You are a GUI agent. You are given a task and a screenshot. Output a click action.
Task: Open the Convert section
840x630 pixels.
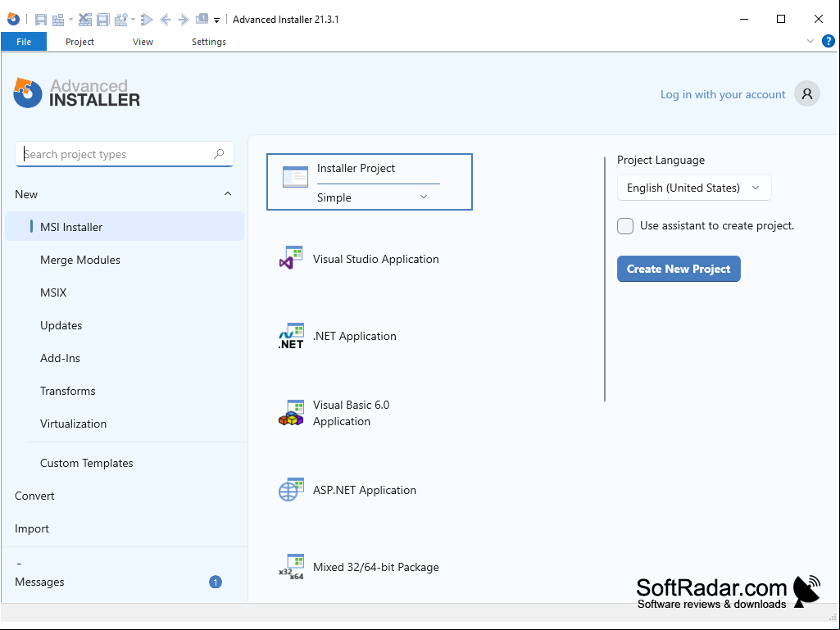(34, 496)
